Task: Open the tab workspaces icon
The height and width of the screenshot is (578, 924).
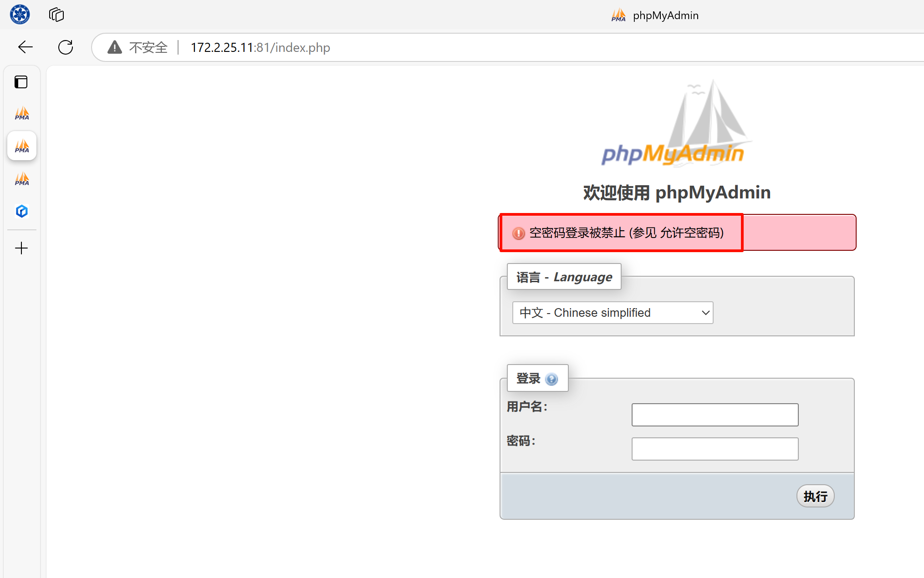Action: [56, 15]
